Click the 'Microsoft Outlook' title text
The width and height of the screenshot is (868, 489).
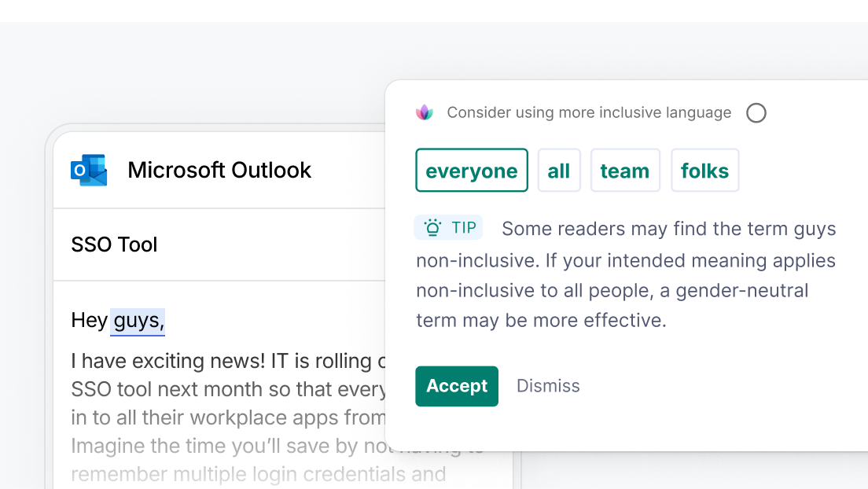click(219, 170)
